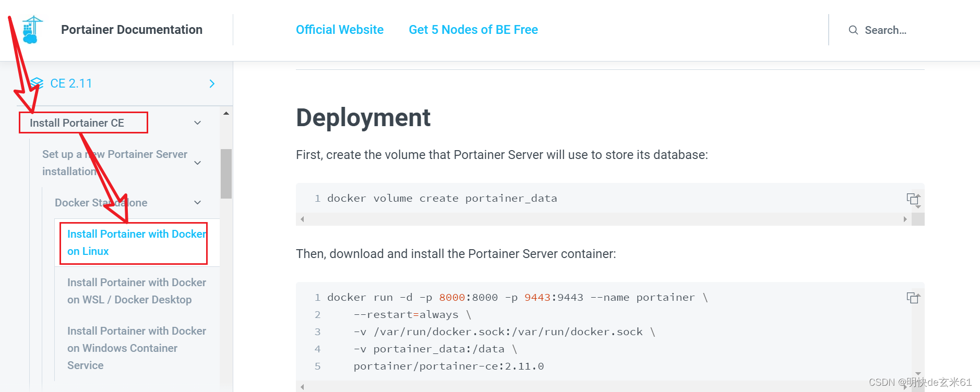Click 'docker volume create portainer_data' code line
The width and height of the screenshot is (980, 392).
[442, 199]
